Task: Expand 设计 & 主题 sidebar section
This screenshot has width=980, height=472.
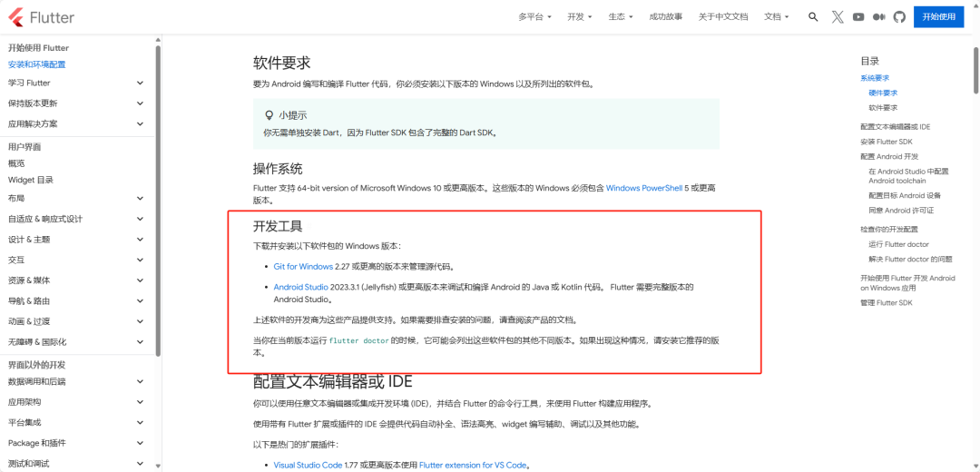Action: tap(75, 240)
